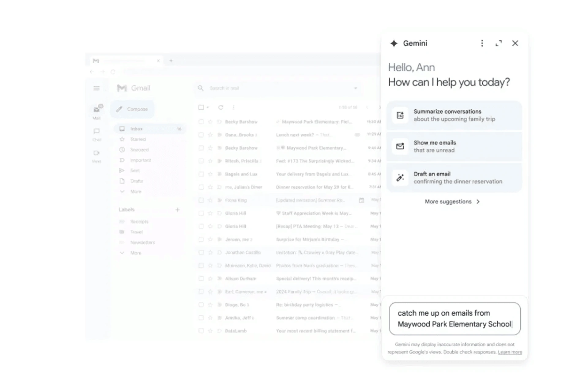This screenshot has width=588, height=392.
Task: Open Gemini panel options menu
Action: (x=482, y=43)
